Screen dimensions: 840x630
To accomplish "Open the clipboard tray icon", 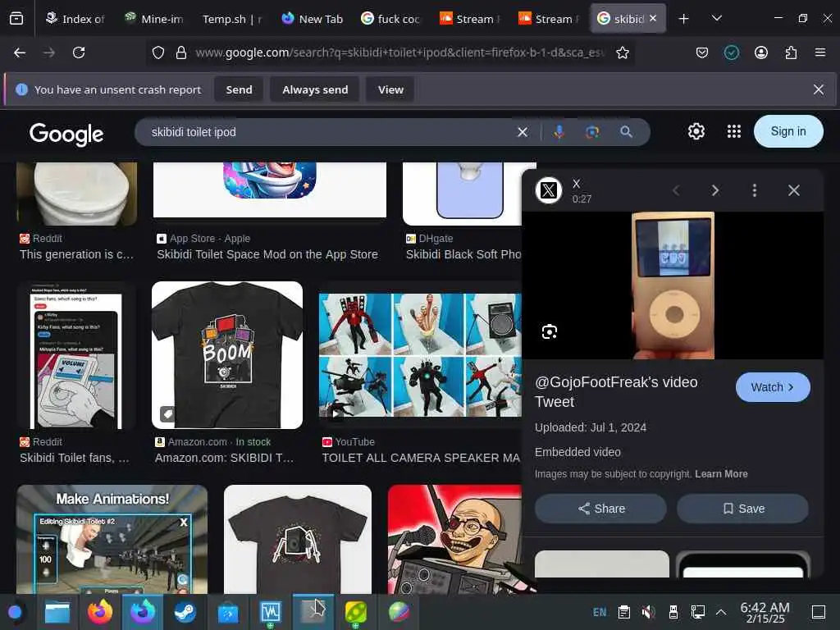I will [x=623, y=612].
